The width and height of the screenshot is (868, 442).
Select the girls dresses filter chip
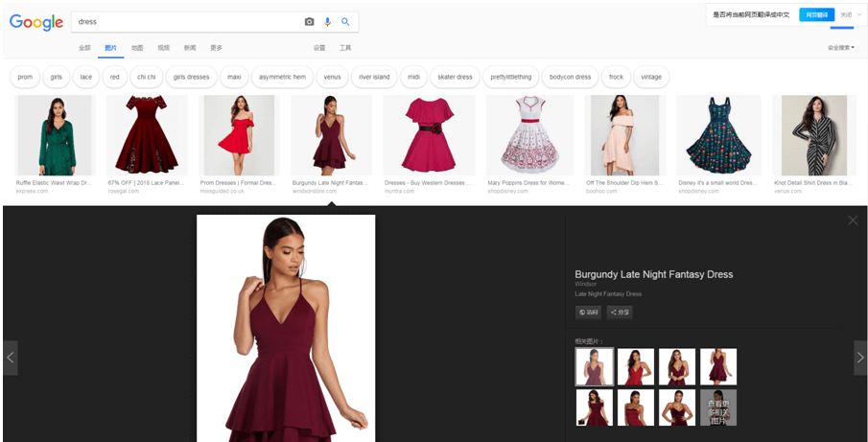pyautogui.click(x=192, y=77)
